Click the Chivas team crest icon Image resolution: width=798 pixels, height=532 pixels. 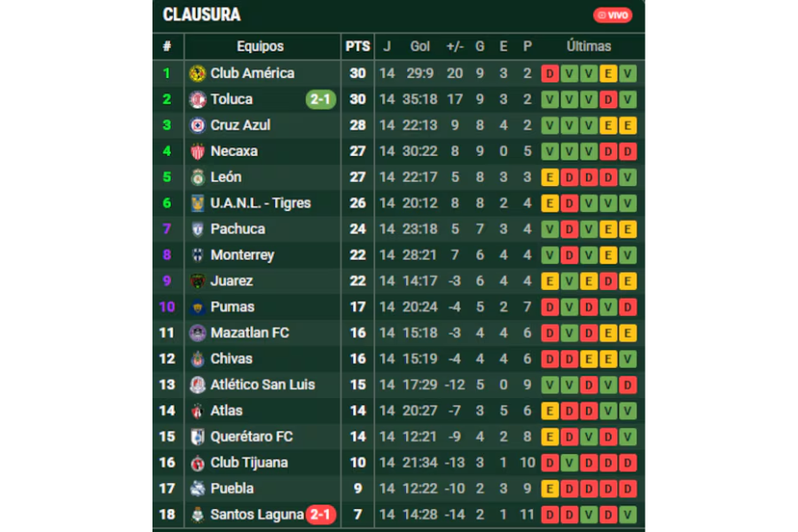[x=198, y=359]
